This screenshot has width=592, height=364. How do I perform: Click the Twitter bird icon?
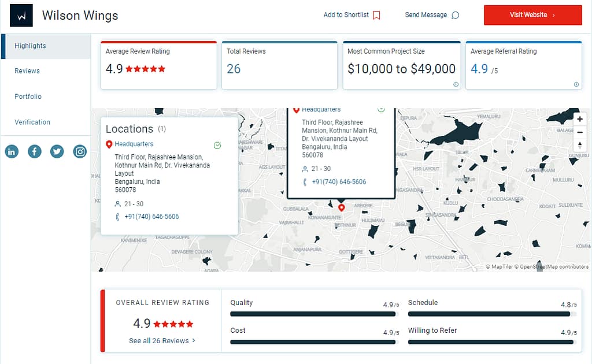(57, 152)
